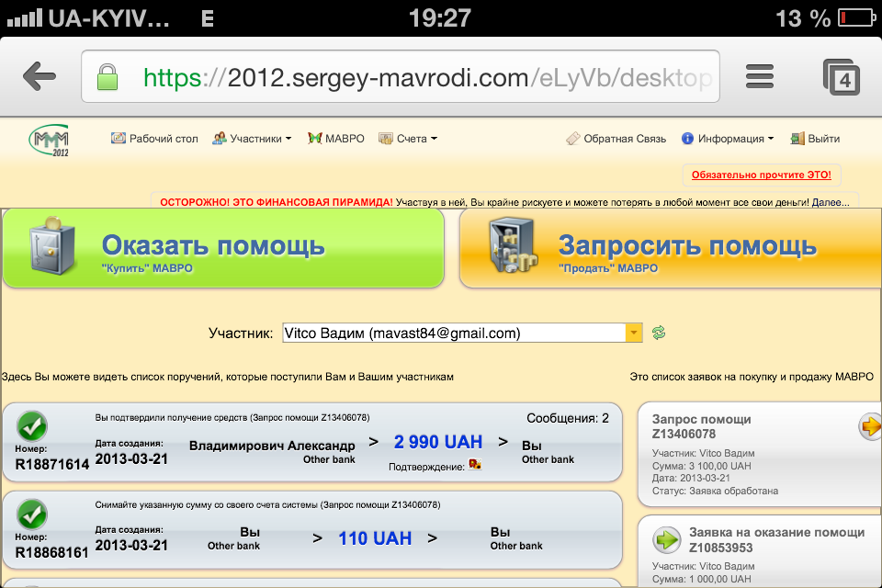882x588 pixels.
Task: Click the Сумма: 1 000,00 UAH line
Action: pos(701,579)
